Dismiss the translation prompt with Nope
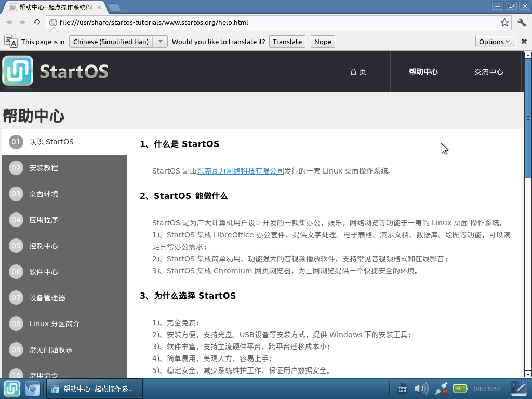The width and height of the screenshot is (532, 399). tap(323, 42)
